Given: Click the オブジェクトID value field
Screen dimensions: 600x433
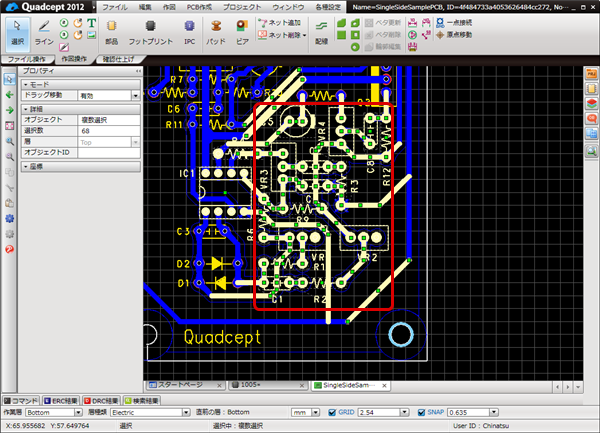Looking at the screenshot, I should click(109, 152).
